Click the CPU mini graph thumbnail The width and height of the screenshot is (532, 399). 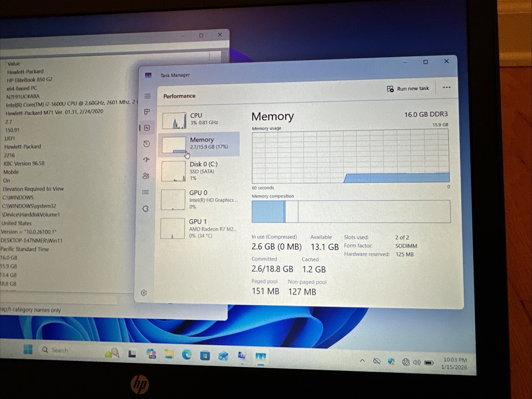(174, 120)
